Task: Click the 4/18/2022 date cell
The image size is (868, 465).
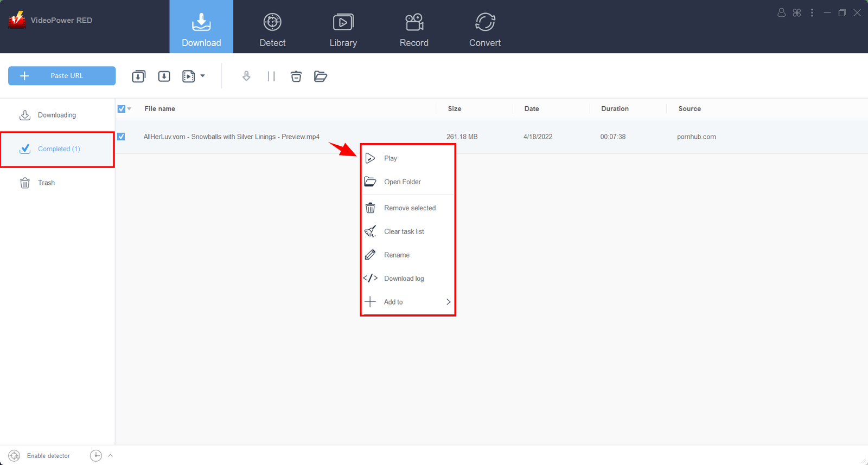Action: coord(538,137)
